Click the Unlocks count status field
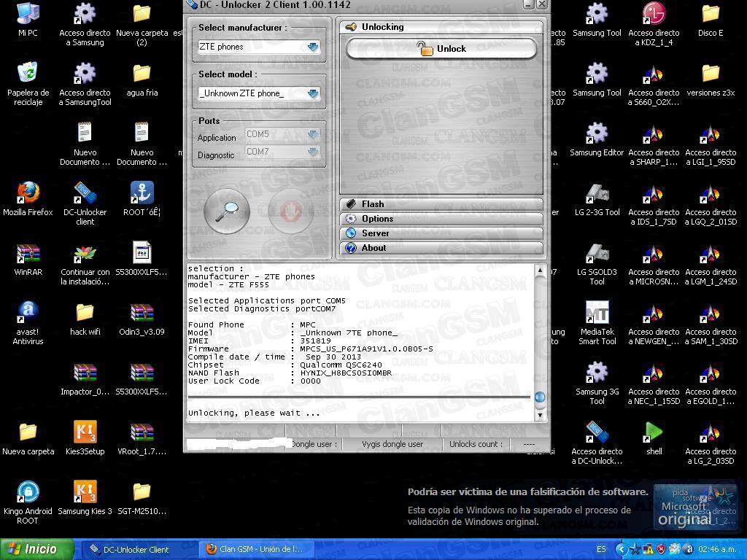 [476, 444]
